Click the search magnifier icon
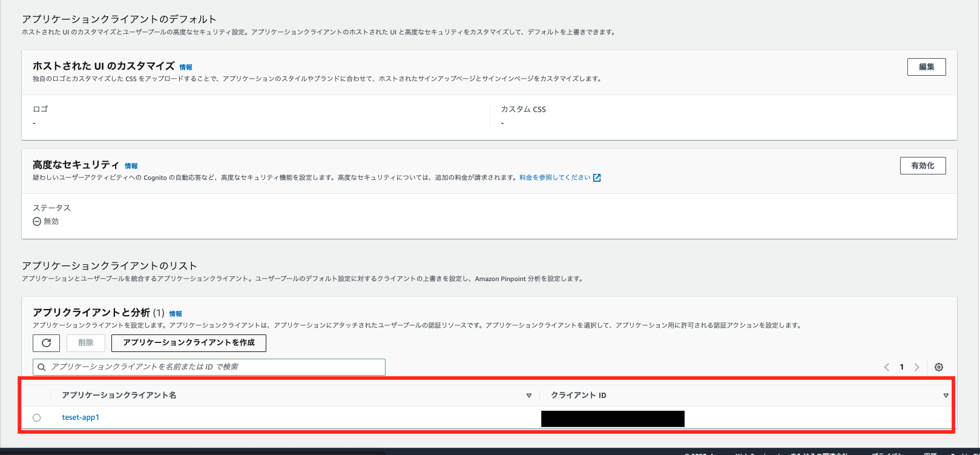Image resolution: width=980 pixels, height=455 pixels. pyautogui.click(x=42, y=367)
